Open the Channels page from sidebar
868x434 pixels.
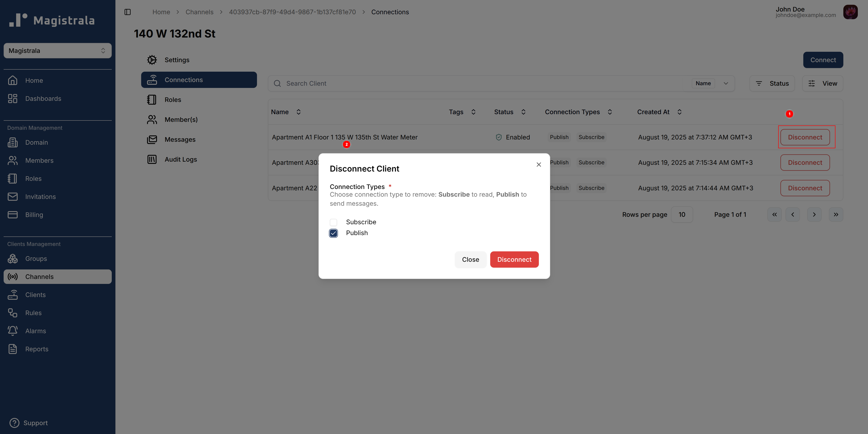pyautogui.click(x=39, y=276)
